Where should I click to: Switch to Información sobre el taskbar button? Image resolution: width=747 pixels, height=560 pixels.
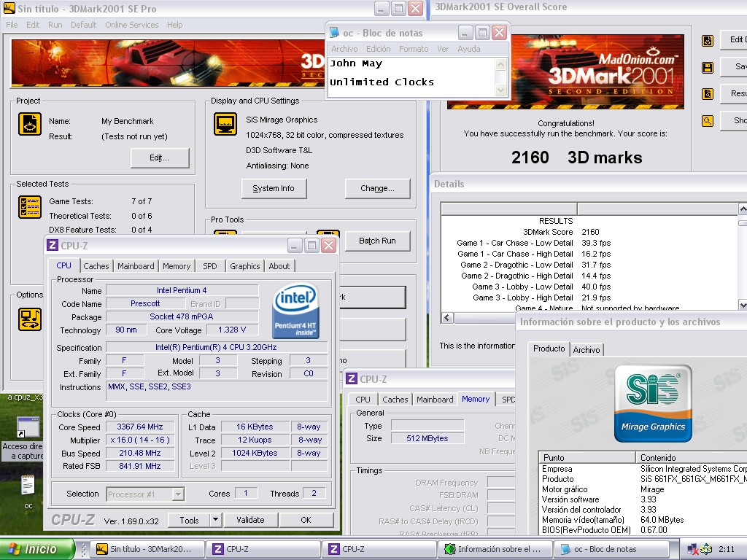(496, 549)
